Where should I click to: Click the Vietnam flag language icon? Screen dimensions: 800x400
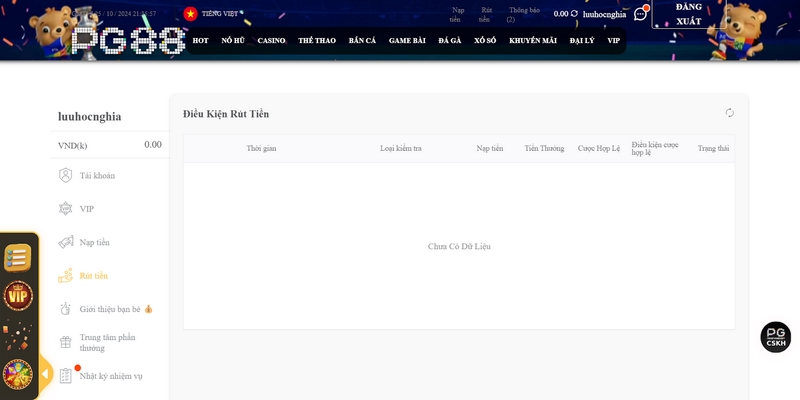pos(190,14)
